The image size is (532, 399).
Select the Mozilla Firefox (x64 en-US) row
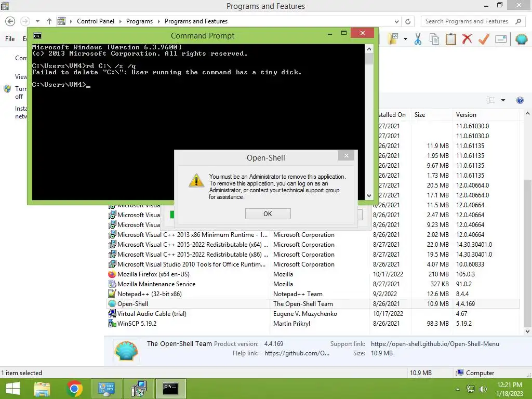tap(312, 274)
